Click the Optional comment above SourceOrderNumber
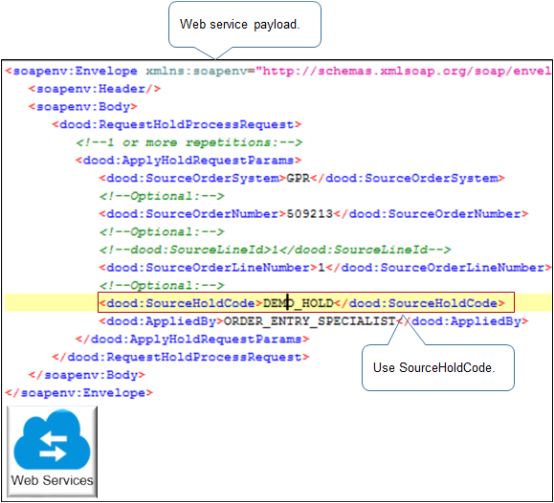The height and width of the screenshot is (503, 554). [x=161, y=196]
